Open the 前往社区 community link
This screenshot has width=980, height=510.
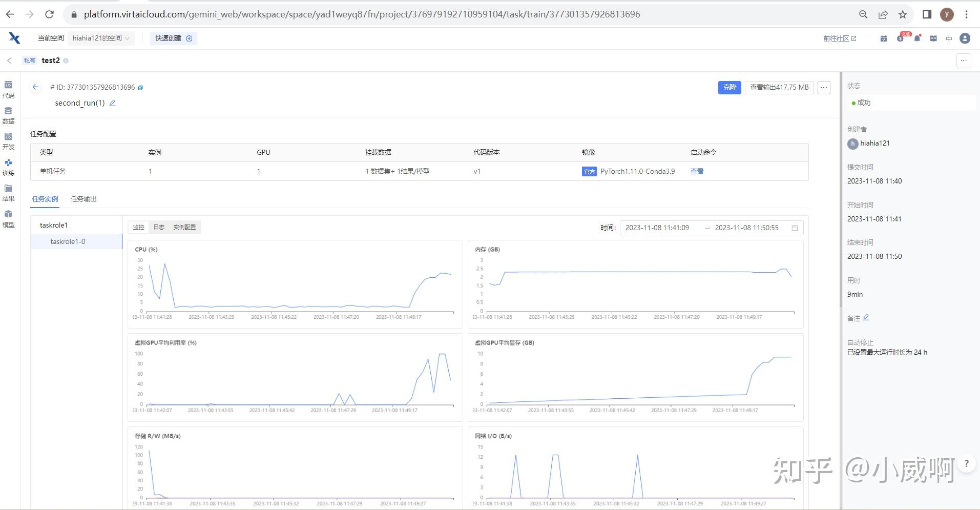click(840, 38)
